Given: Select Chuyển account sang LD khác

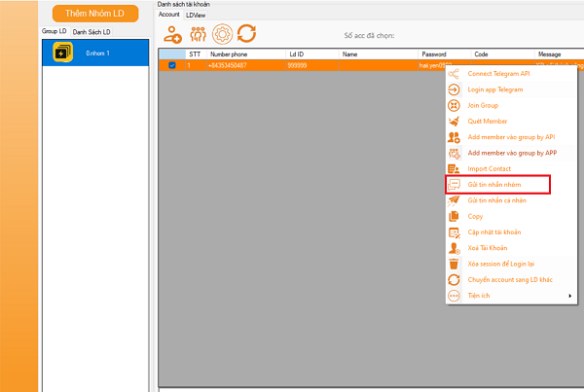Looking at the screenshot, I should tap(511, 280).
